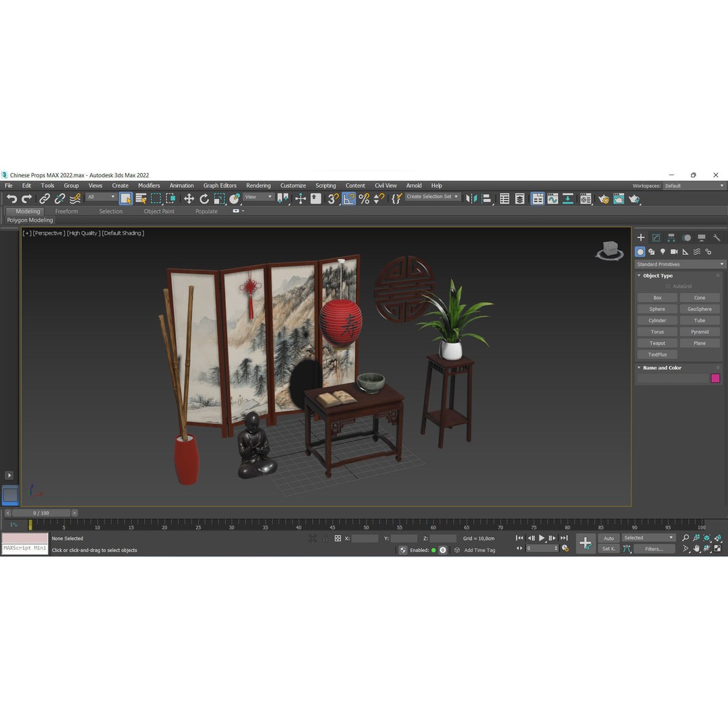The width and height of the screenshot is (728, 728).
Task: Create a Teapot primitive button
Action: click(x=657, y=343)
